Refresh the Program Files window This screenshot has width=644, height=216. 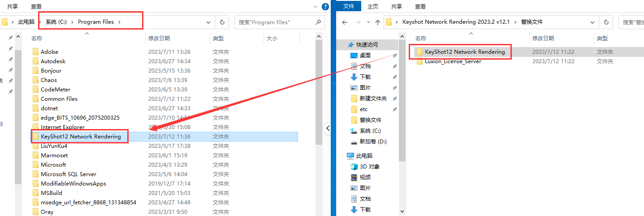click(x=222, y=22)
